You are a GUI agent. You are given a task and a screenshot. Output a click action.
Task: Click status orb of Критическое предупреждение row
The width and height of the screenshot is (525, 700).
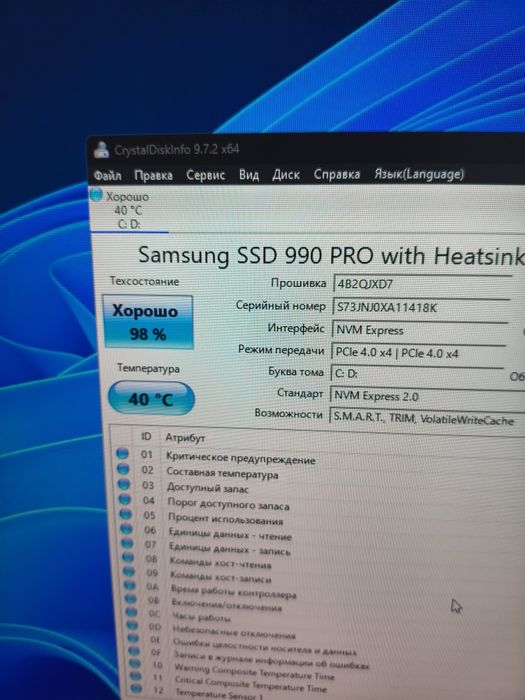(122, 454)
